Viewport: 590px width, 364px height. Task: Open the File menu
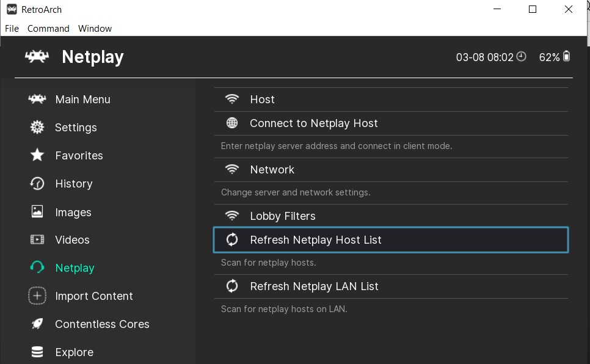point(11,28)
